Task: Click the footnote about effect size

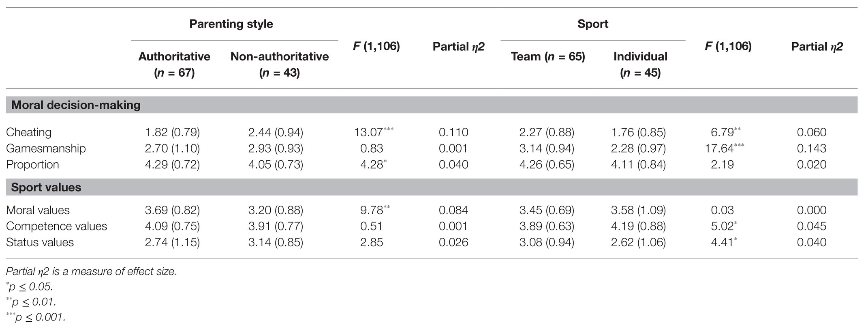Action: (x=91, y=271)
